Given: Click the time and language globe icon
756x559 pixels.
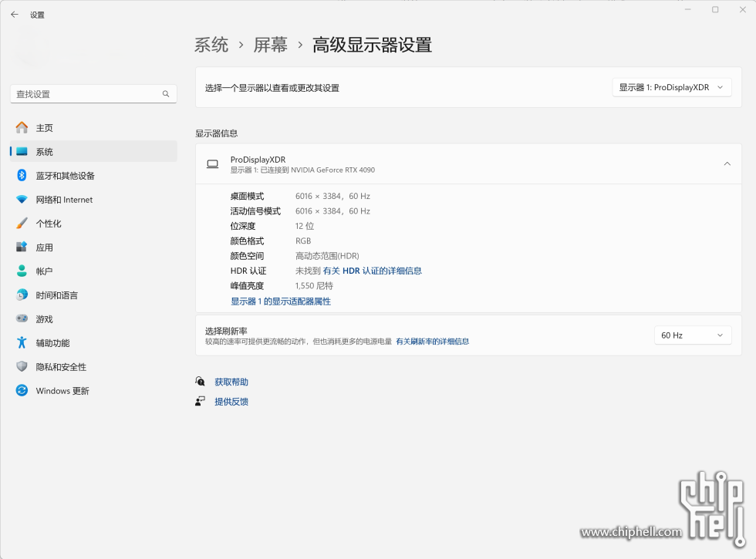Looking at the screenshot, I should [22, 295].
